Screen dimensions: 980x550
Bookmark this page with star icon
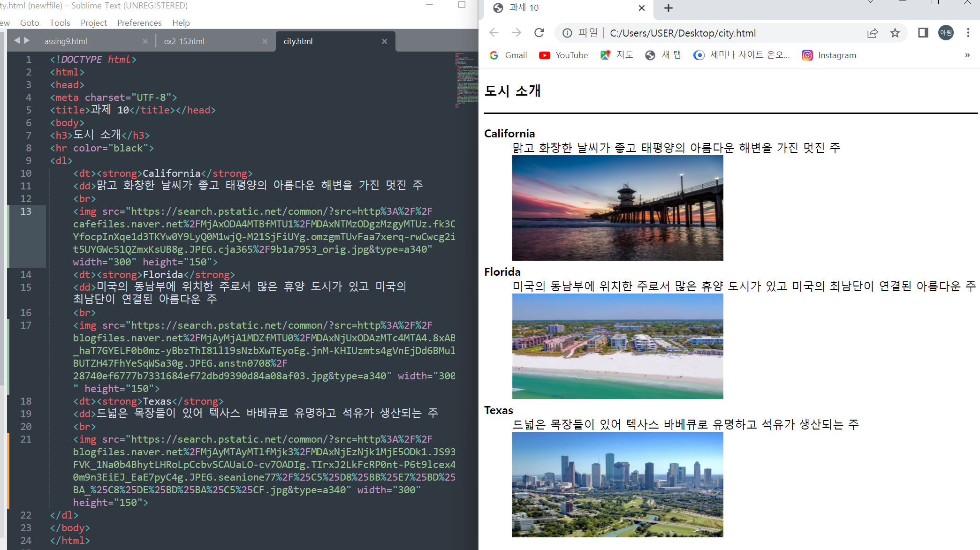(895, 33)
